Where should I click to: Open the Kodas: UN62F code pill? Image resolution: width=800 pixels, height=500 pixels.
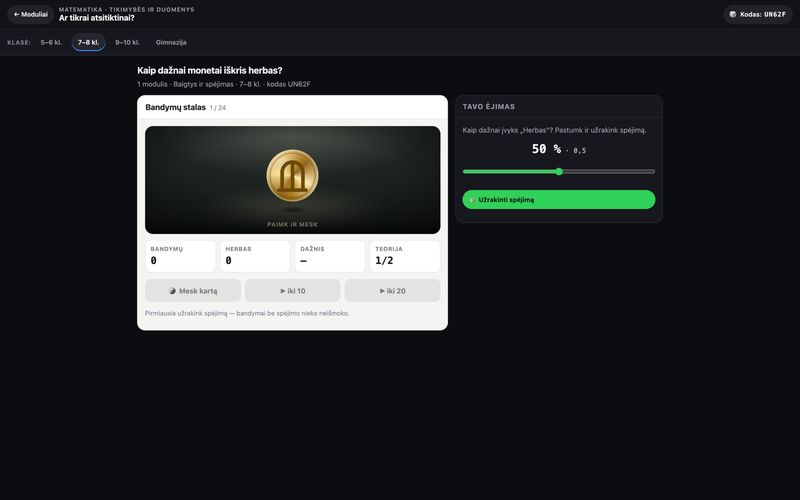click(758, 14)
